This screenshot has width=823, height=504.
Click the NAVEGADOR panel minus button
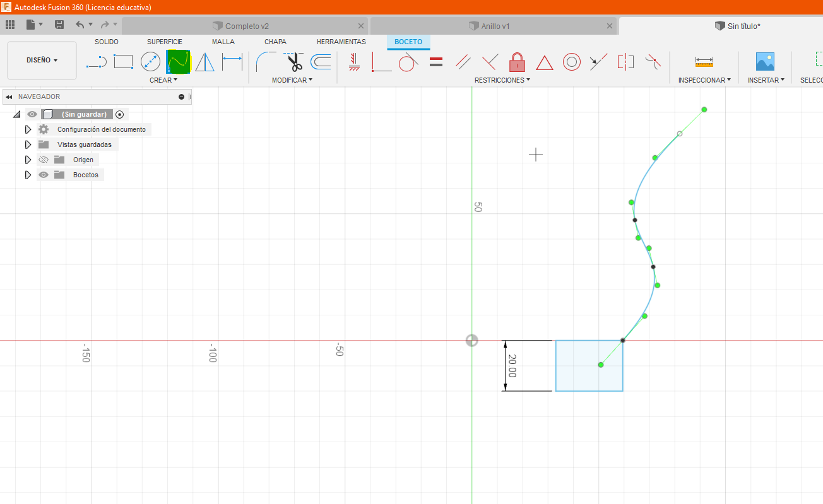[182, 97]
